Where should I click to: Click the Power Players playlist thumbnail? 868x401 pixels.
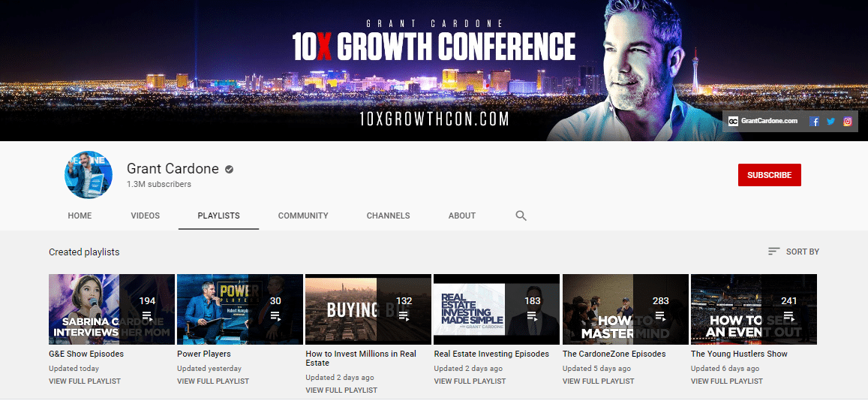pos(240,309)
